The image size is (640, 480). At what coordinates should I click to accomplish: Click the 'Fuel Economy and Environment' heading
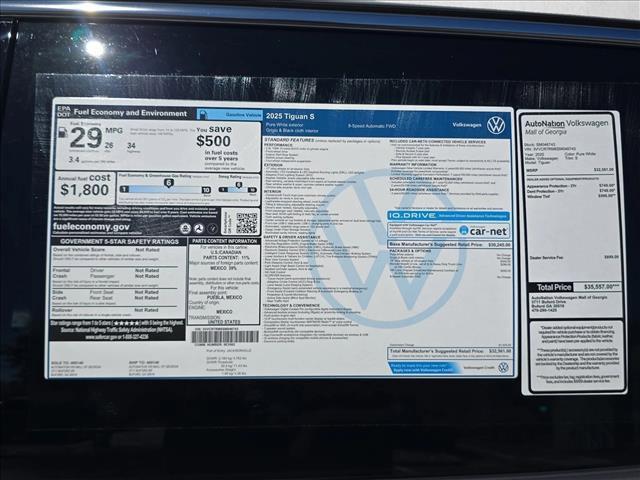[x=130, y=113]
